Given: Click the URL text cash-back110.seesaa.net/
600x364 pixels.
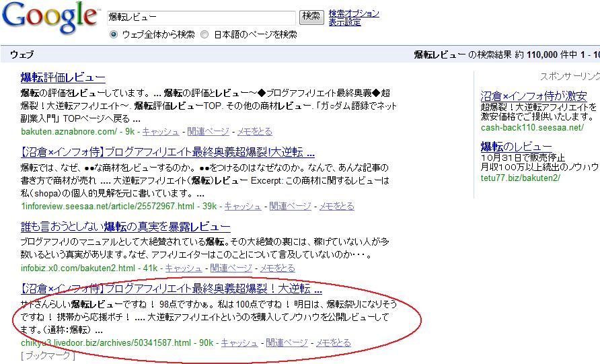Looking at the screenshot, I should pos(532,128).
